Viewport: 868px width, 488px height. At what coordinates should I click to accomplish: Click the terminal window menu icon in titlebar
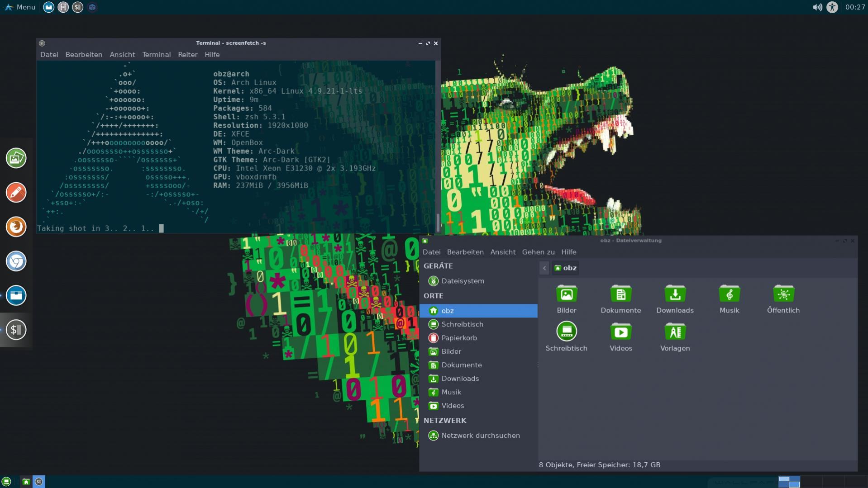42,43
